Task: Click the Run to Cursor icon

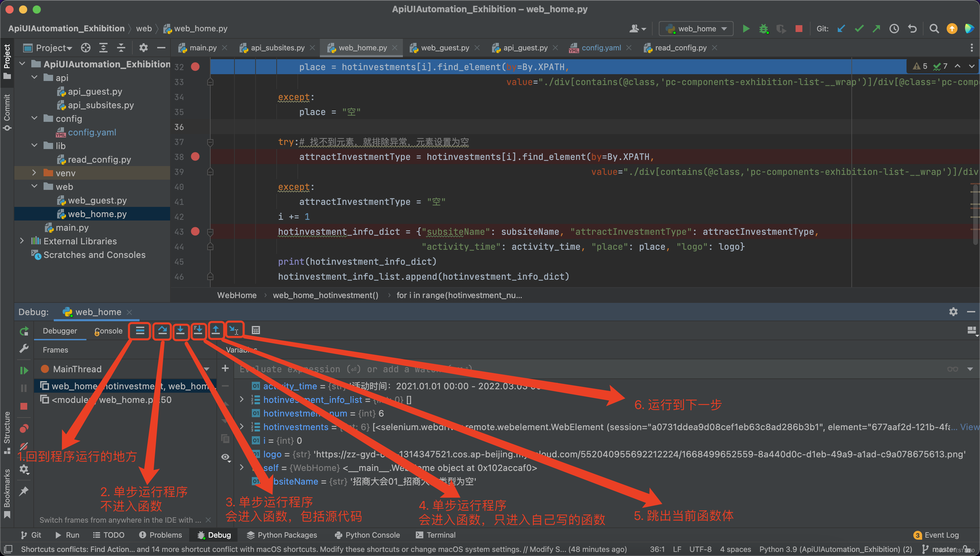Action: coord(234,331)
